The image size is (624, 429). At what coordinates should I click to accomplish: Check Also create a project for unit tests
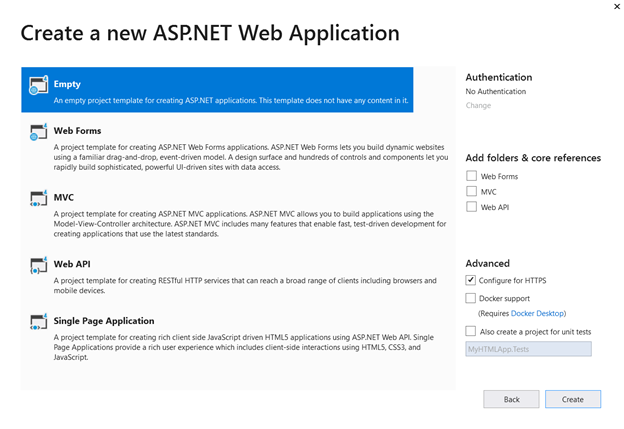point(470,331)
